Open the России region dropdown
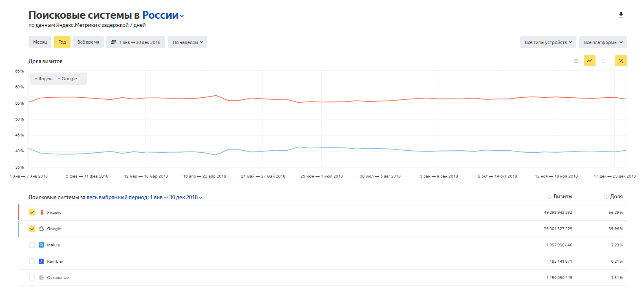Viewport: 644px width, 292px height. 163,15
